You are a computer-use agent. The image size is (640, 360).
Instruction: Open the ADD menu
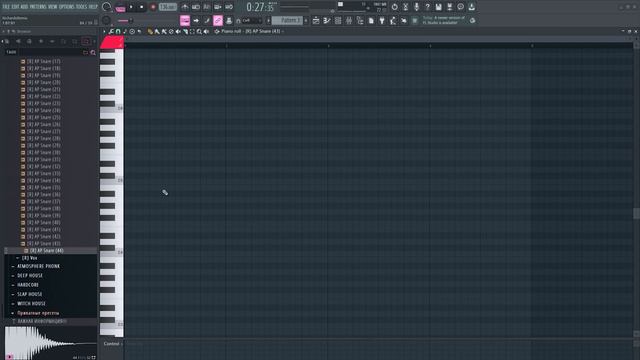click(x=24, y=7)
